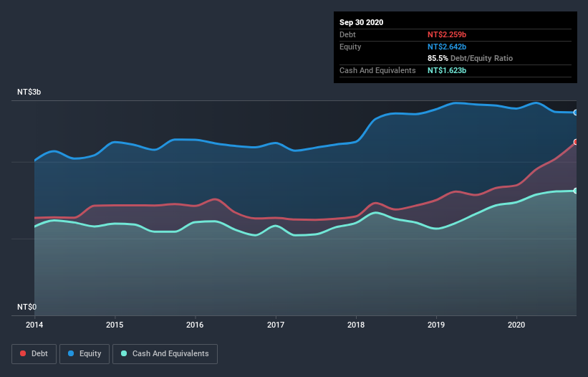Click the 2018 x-axis label
The image size is (588, 377).
pyautogui.click(x=356, y=325)
